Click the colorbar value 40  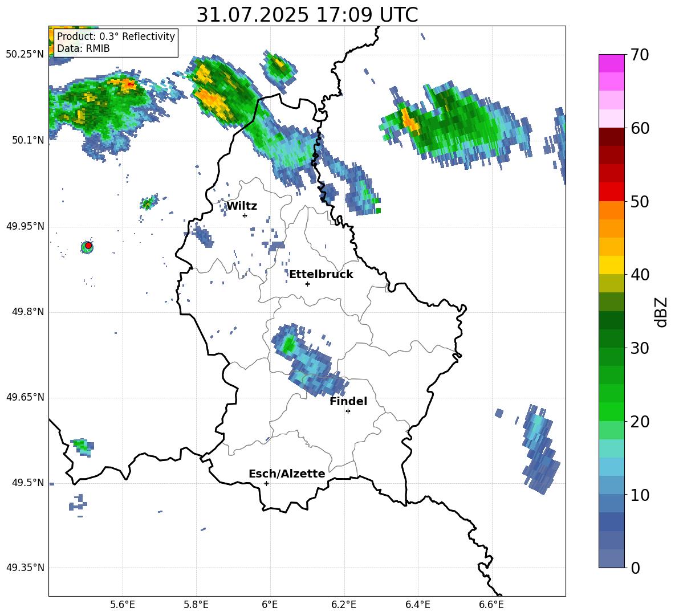(640, 275)
